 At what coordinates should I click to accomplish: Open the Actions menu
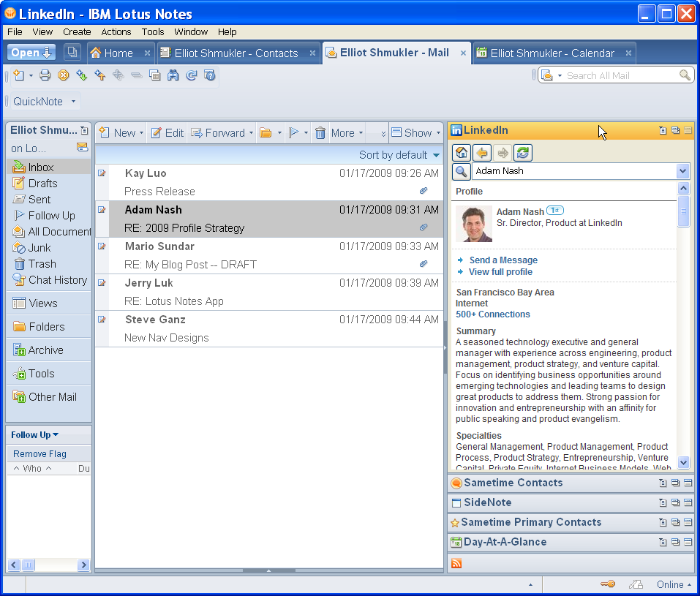click(x=116, y=31)
